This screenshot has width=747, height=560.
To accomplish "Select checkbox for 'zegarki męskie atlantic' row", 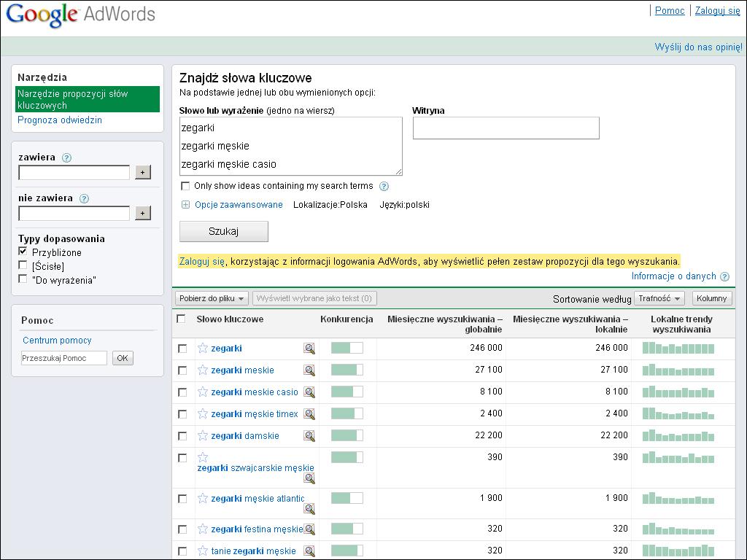I will pyautogui.click(x=182, y=499).
